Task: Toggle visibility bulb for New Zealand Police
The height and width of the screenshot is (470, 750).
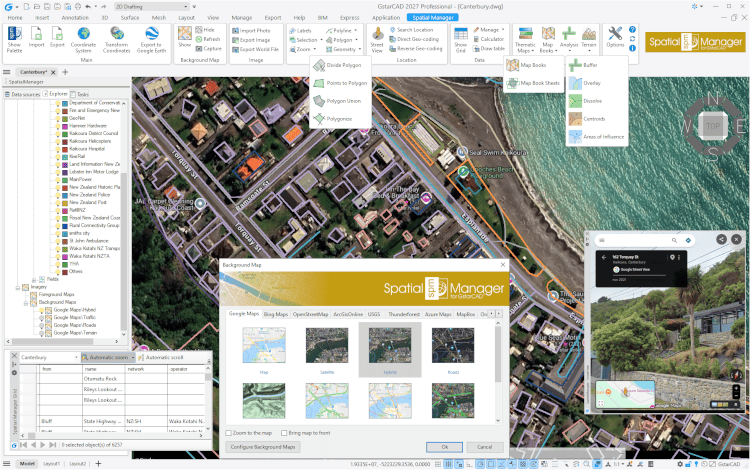Action: 58,195
